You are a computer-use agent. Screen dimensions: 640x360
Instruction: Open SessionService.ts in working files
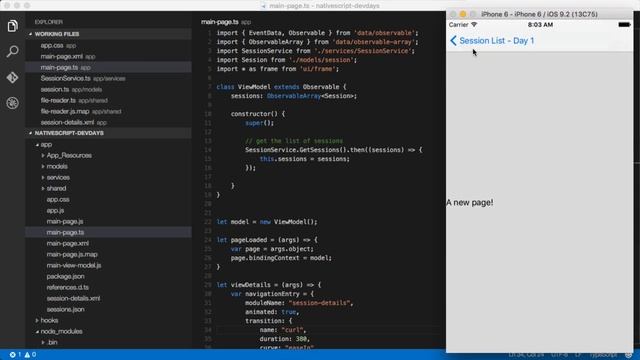109,78
